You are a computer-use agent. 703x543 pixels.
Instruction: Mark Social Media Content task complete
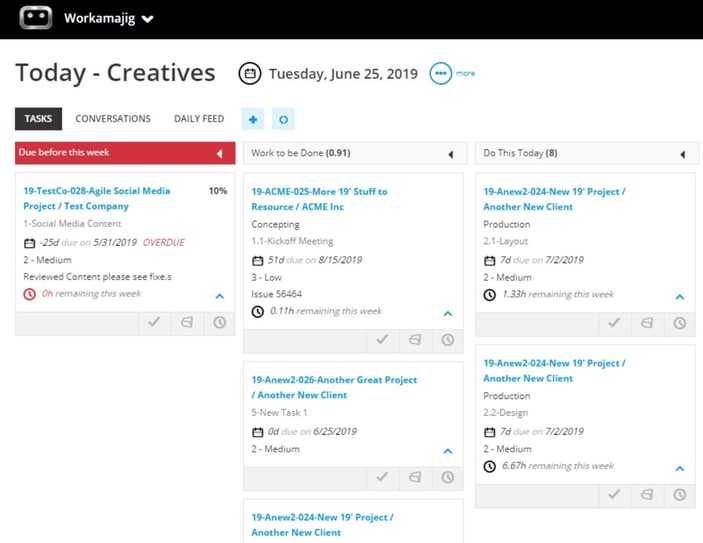154,322
